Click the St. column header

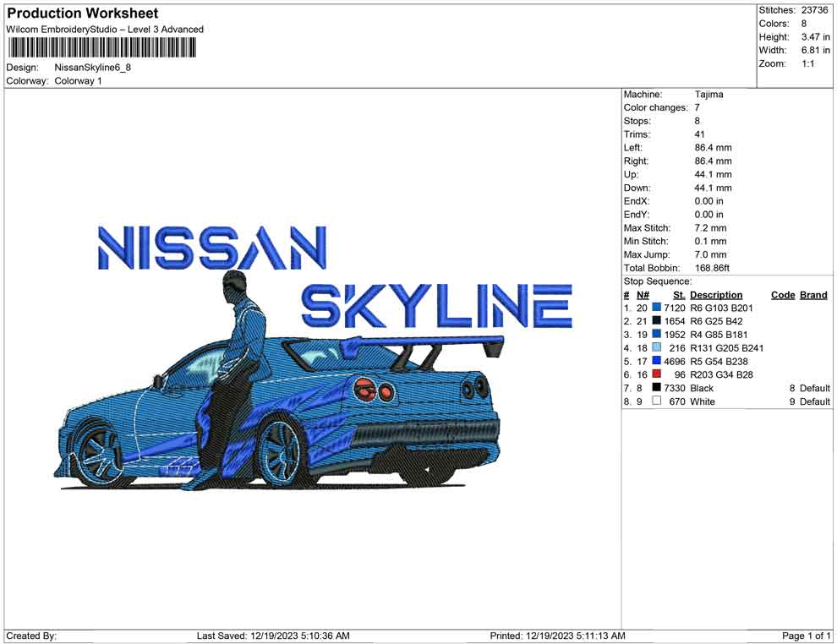point(678,294)
